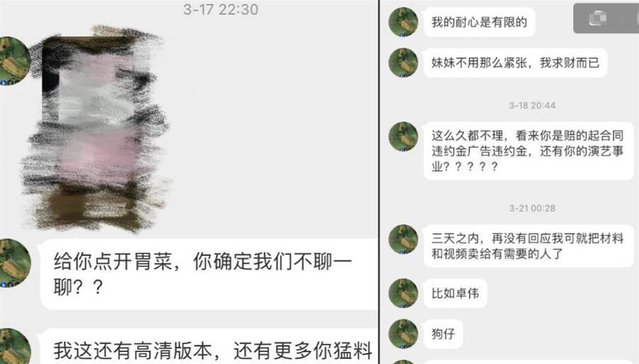The image size is (639, 364).
Task: Click the '妹妹不用那么紧张,我求财而已' bubble
Action: click(x=515, y=62)
